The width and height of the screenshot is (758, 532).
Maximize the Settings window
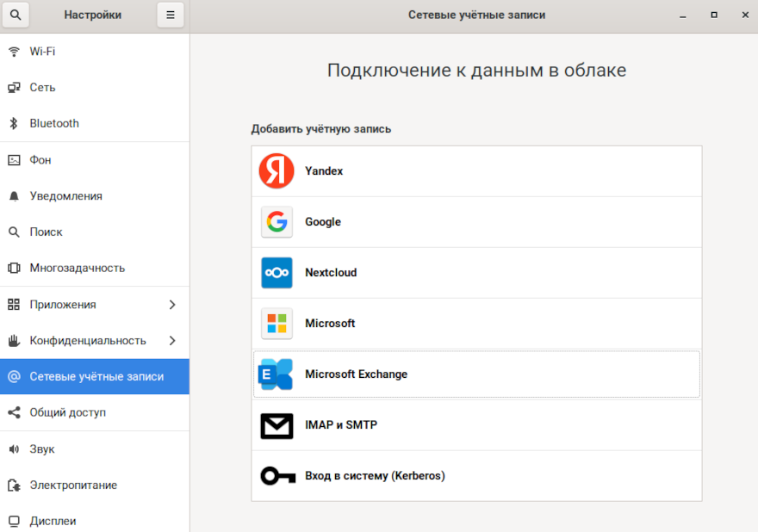(x=713, y=15)
